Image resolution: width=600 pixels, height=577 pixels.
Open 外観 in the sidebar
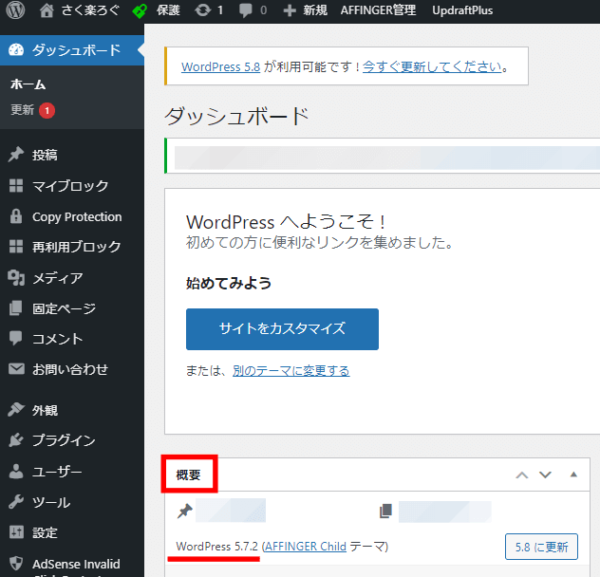(45, 410)
